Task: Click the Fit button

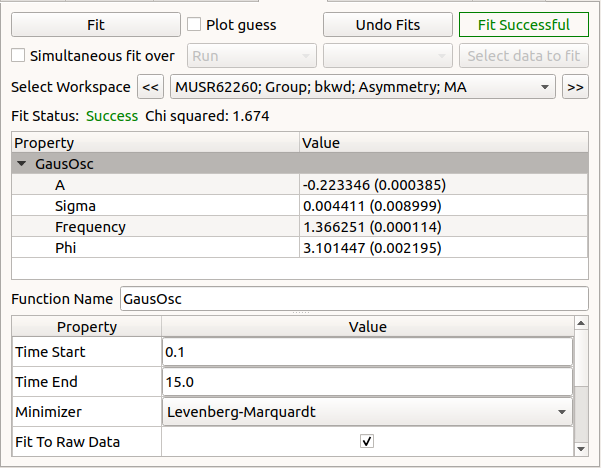Action: (x=95, y=25)
